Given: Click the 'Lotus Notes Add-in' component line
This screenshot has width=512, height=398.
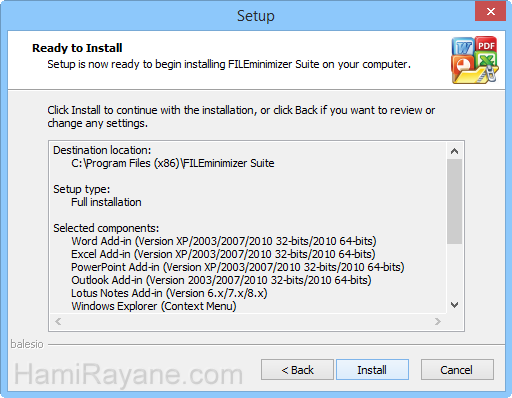Looking at the screenshot, I should tap(169, 293).
